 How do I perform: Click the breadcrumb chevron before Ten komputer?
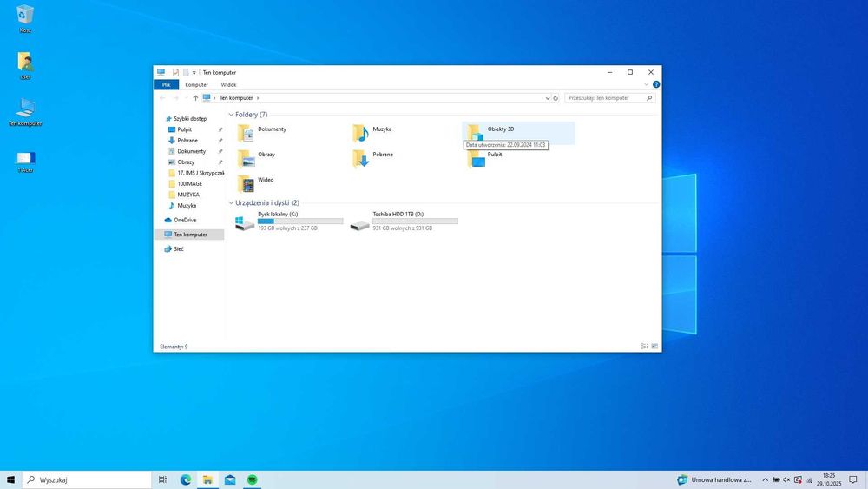tap(214, 98)
